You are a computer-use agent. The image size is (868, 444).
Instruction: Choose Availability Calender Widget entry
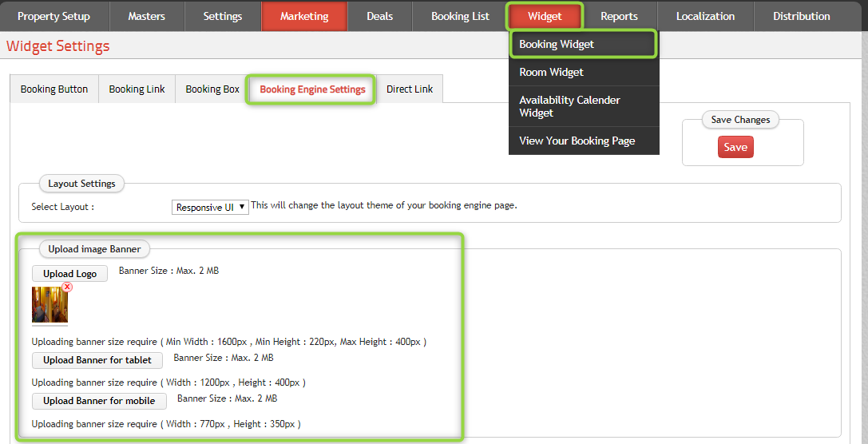(x=584, y=106)
